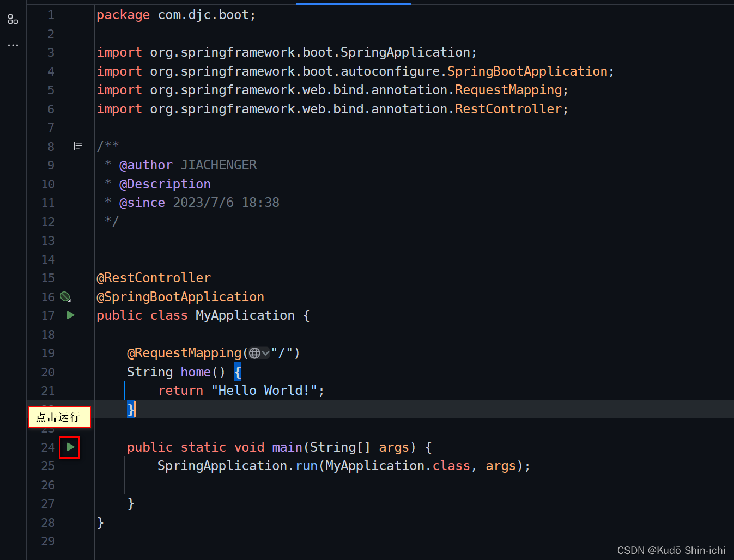Click the main method name

tap(287, 447)
